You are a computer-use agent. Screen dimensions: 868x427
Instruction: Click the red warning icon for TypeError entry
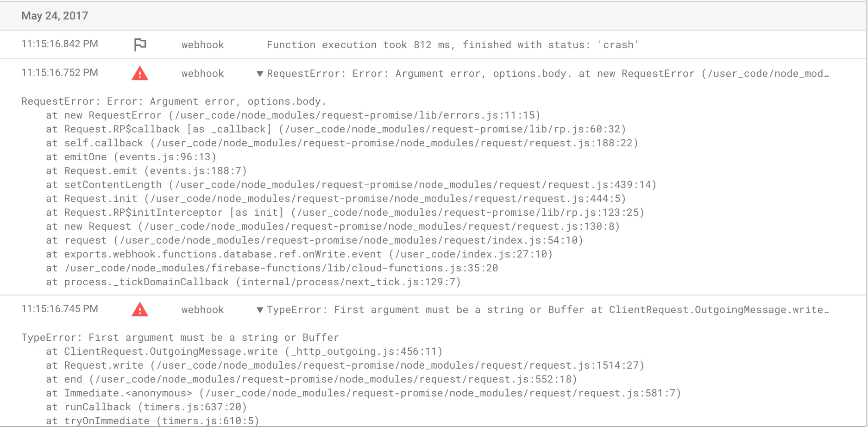click(140, 309)
